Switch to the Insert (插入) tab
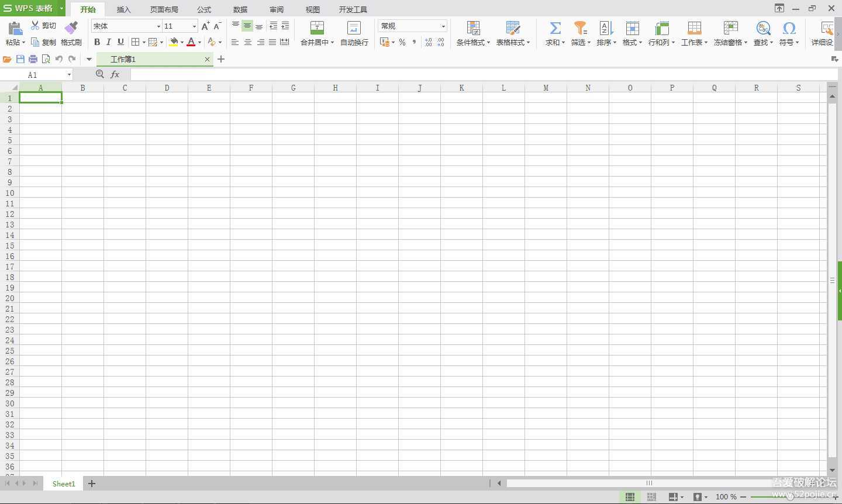Screen dimensions: 842x504 point(123,9)
